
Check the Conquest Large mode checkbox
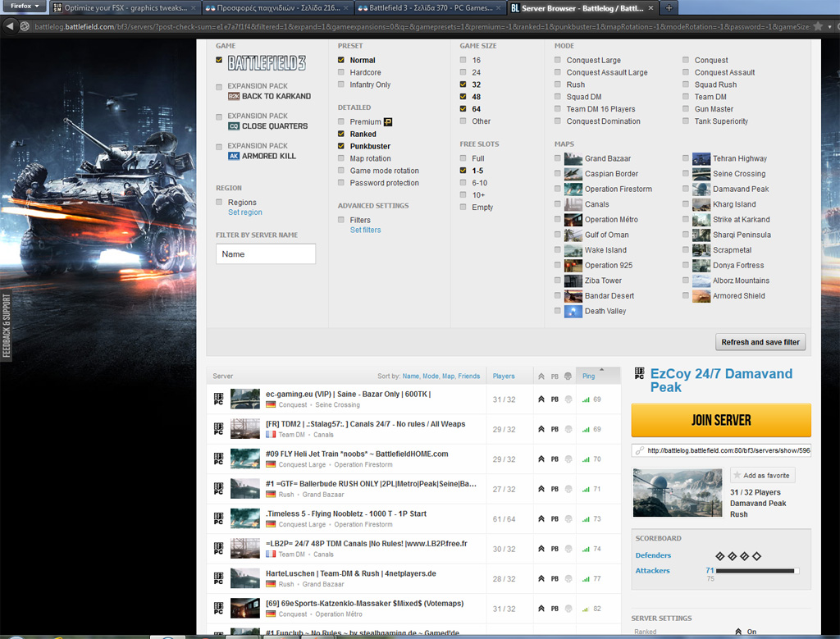coord(558,60)
